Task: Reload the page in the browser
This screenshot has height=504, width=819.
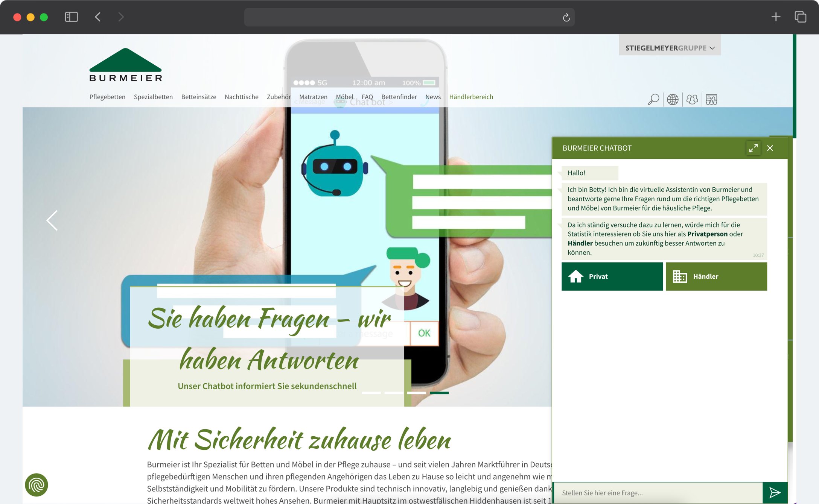Action: (x=566, y=17)
